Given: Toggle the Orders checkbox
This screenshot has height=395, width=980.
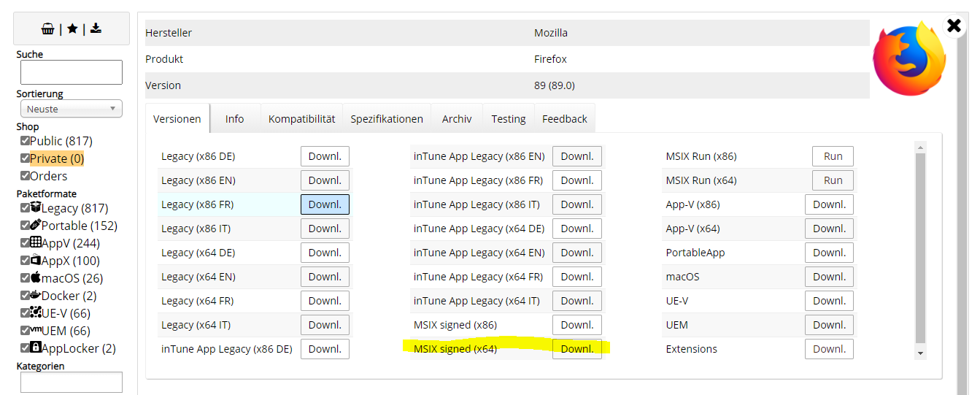Looking at the screenshot, I should pyautogui.click(x=25, y=176).
